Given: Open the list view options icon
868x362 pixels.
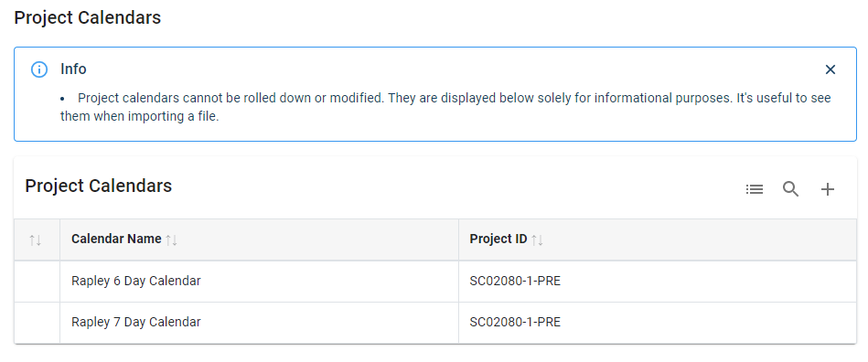Looking at the screenshot, I should tap(754, 189).
